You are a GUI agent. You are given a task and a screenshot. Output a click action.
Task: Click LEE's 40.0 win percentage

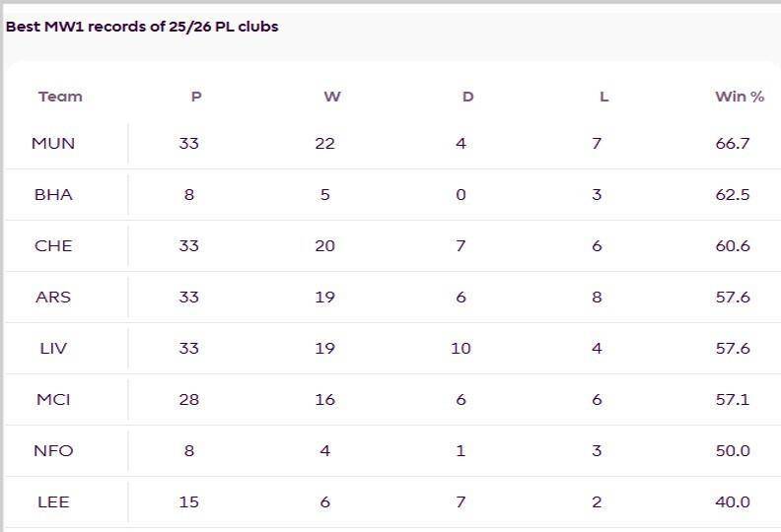coord(733,502)
